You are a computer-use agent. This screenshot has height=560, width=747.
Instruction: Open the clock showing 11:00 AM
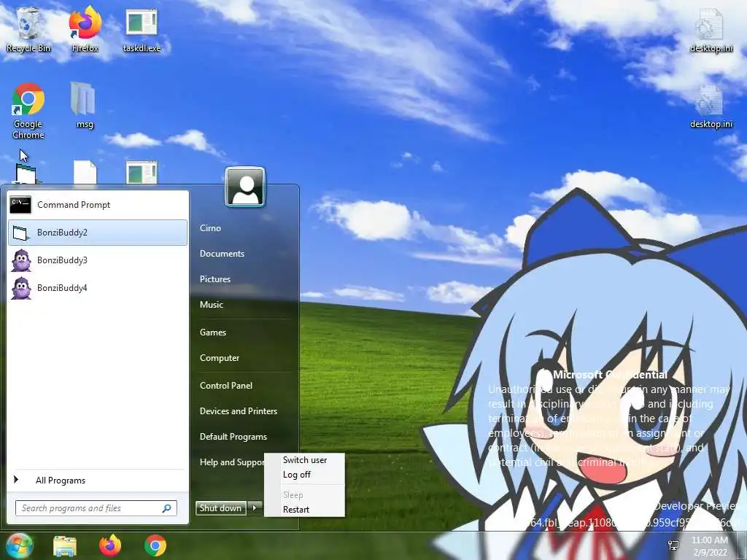point(710,546)
